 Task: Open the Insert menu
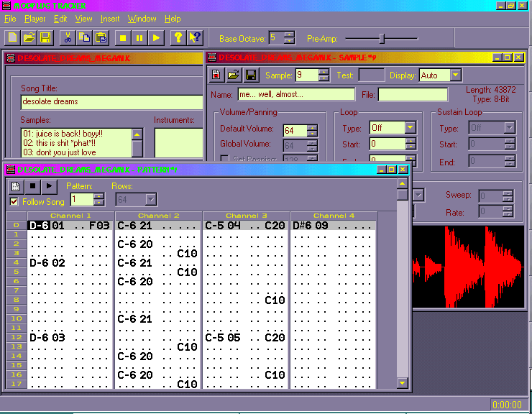point(110,19)
